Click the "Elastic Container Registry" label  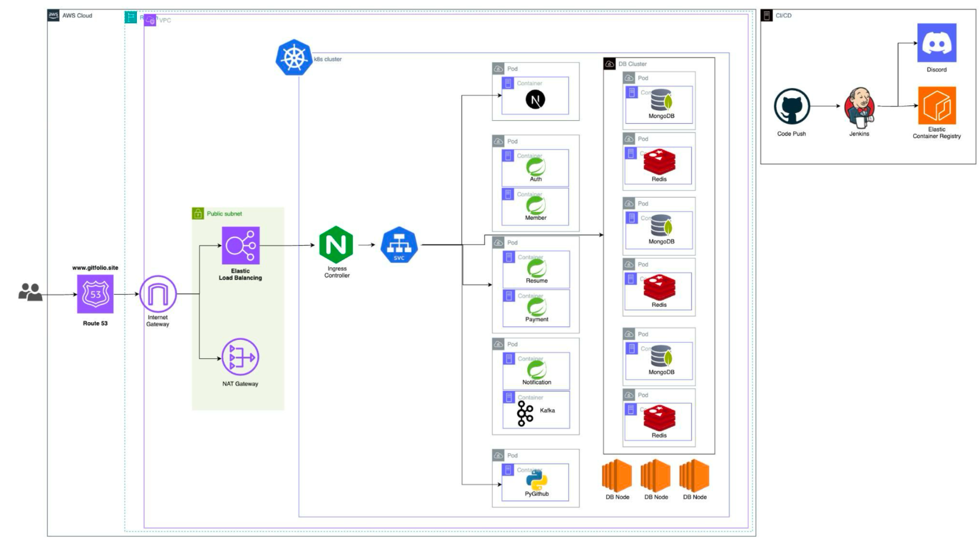937,133
